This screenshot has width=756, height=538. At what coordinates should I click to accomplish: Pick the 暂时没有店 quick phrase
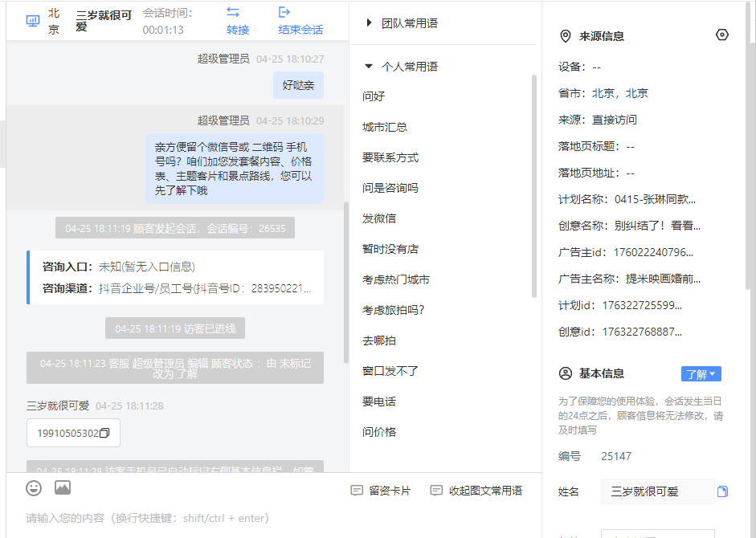(x=390, y=249)
